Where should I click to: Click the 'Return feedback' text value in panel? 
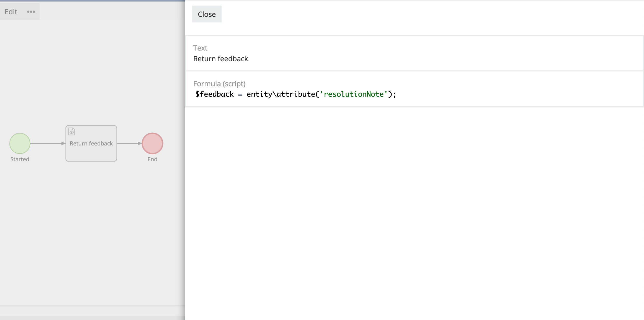(x=221, y=59)
